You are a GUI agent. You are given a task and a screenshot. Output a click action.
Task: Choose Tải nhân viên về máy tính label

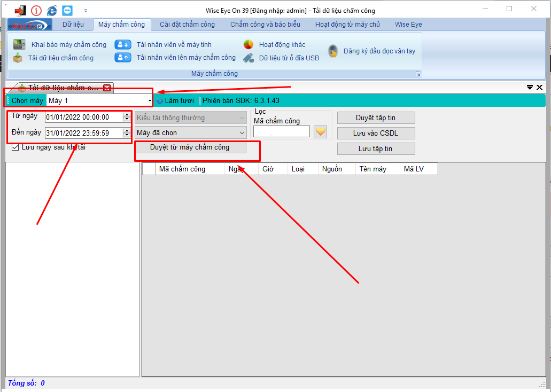pyautogui.click(x=174, y=45)
